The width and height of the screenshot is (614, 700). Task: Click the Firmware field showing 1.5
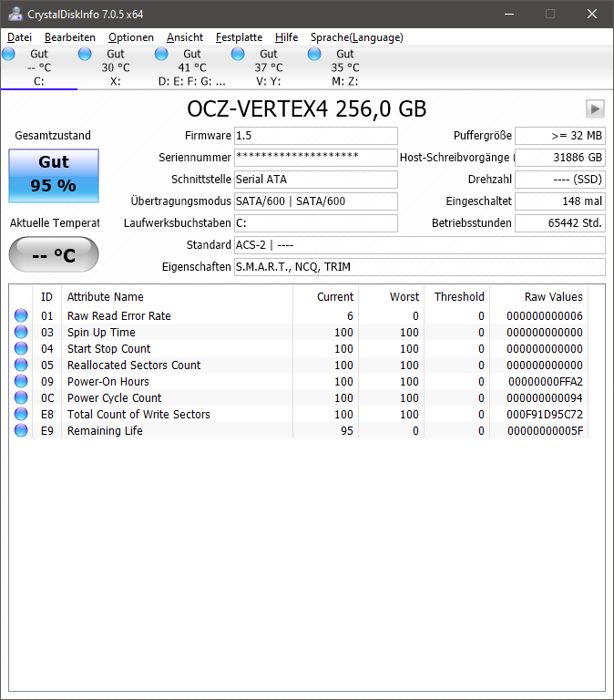(316, 136)
